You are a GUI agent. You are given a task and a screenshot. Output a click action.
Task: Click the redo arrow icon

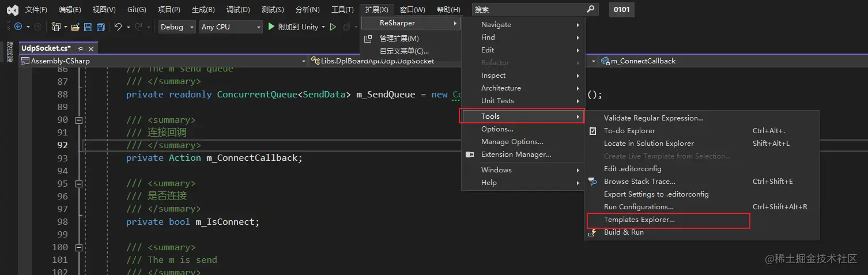pyautogui.click(x=139, y=27)
